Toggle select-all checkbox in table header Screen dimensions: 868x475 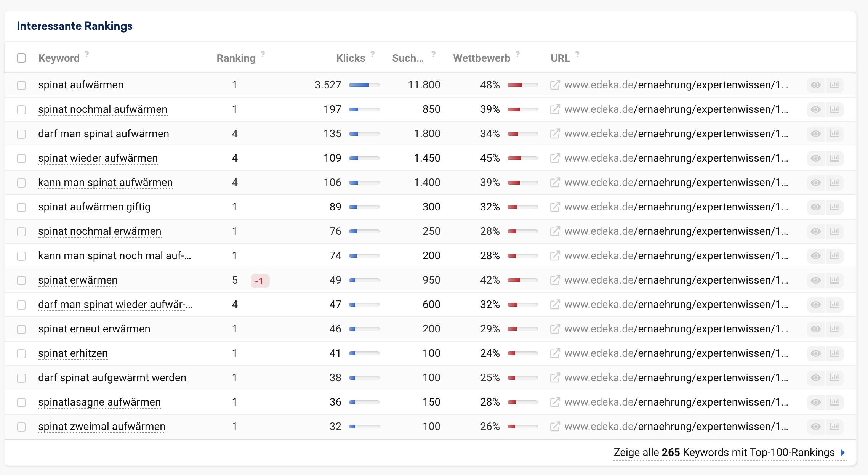[x=21, y=58]
